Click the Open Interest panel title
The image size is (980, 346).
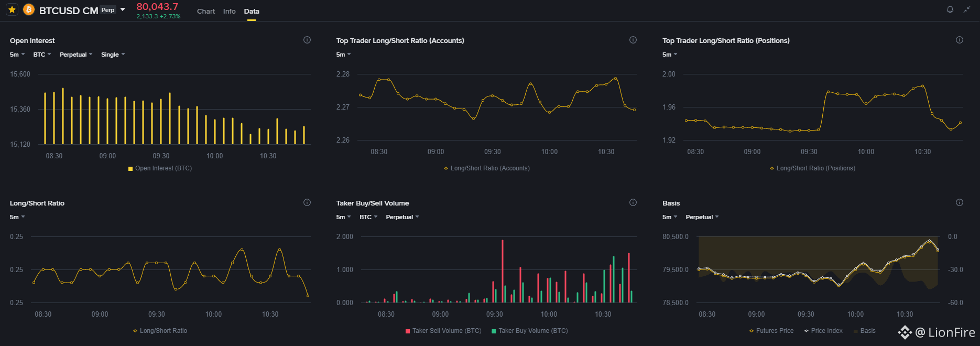click(x=32, y=40)
